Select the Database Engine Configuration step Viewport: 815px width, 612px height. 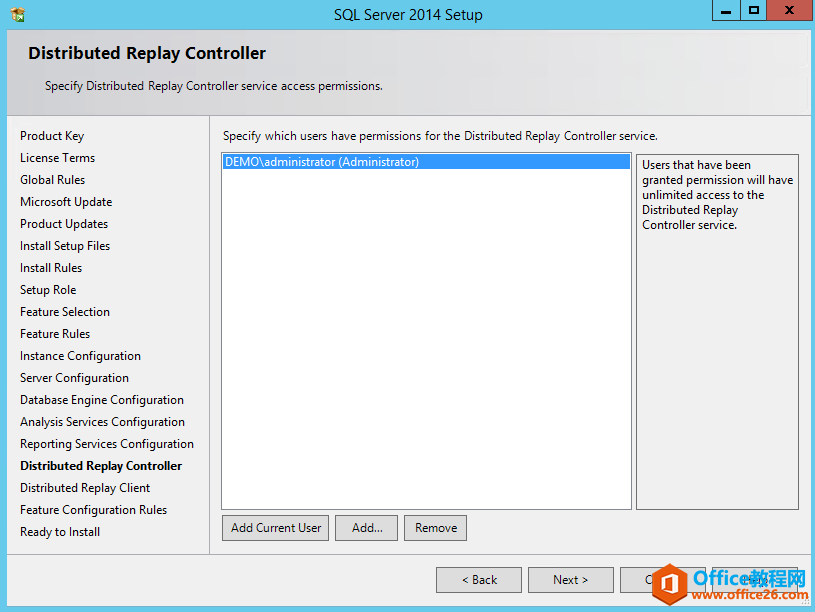coord(102,400)
